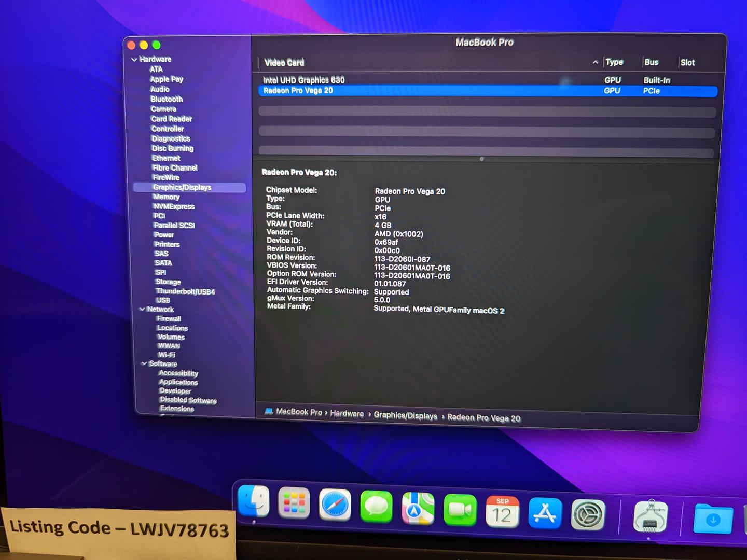
Task: Select ATA in sidebar
Action: click(x=156, y=69)
